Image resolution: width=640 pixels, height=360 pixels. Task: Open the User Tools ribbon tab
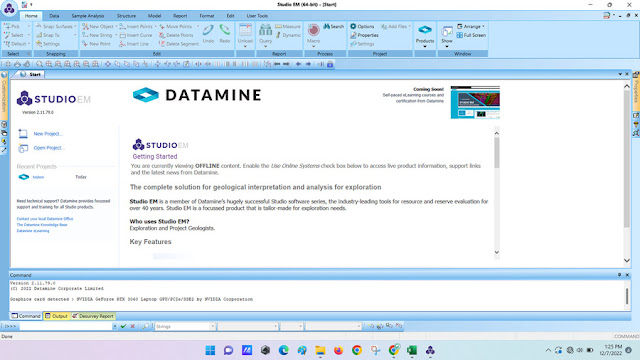(x=257, y=16)
